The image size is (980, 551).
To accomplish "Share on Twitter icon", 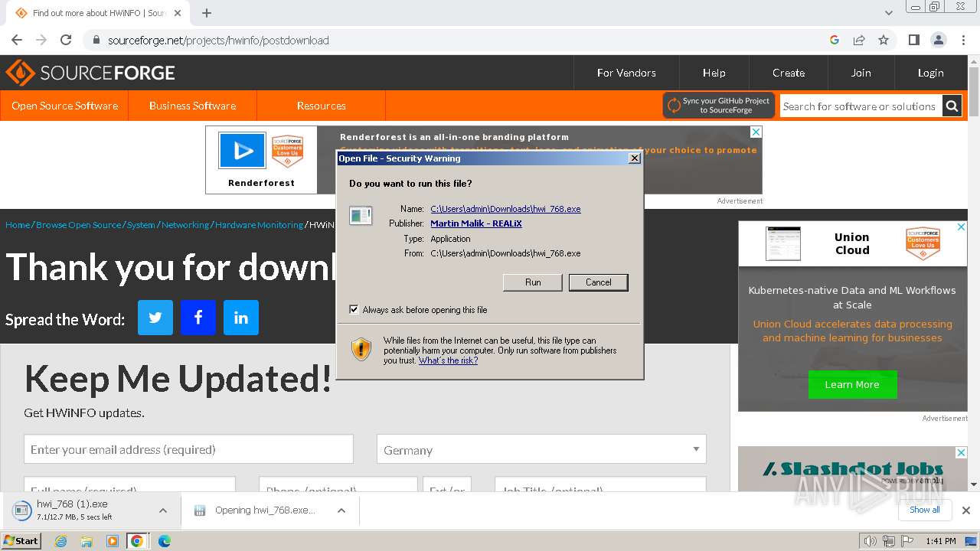I will click(x=155, y=318).
